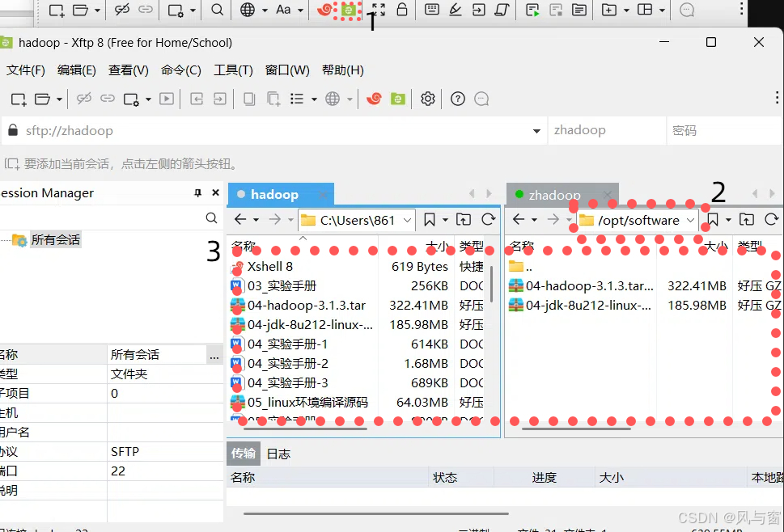The height and width of the screenshot is (532, 784).
Task: Click the green Xftp launch icon in Xshell window toolbar
Action: [349, 10]
